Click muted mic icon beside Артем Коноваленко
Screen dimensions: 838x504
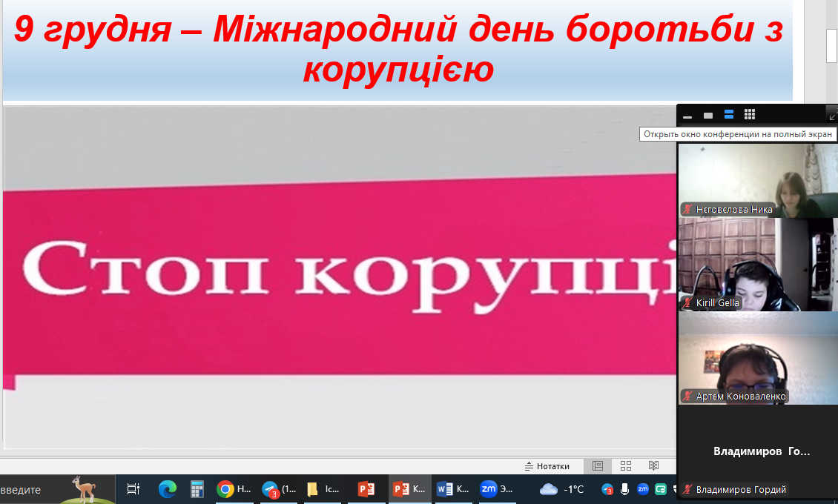[687, 396]
